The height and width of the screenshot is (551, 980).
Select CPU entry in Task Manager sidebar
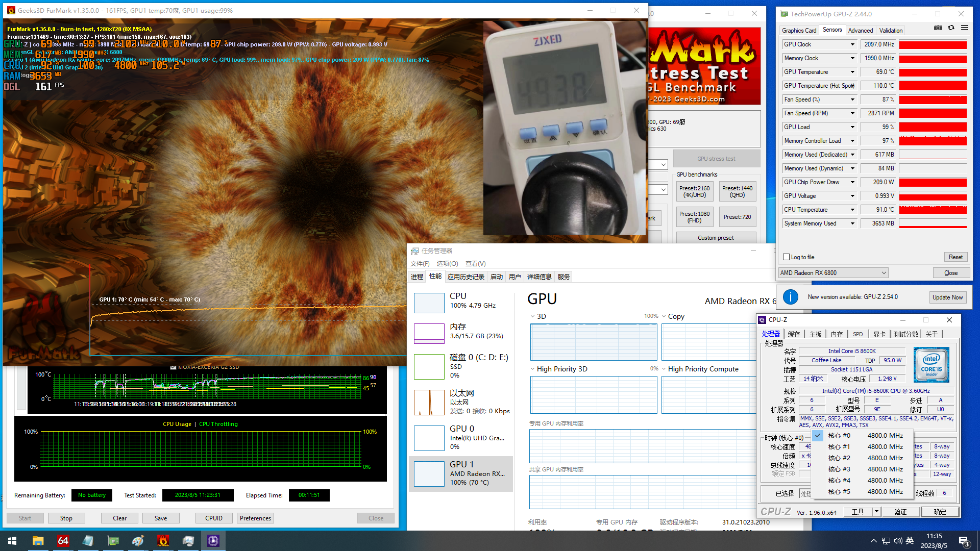[461, 303]
